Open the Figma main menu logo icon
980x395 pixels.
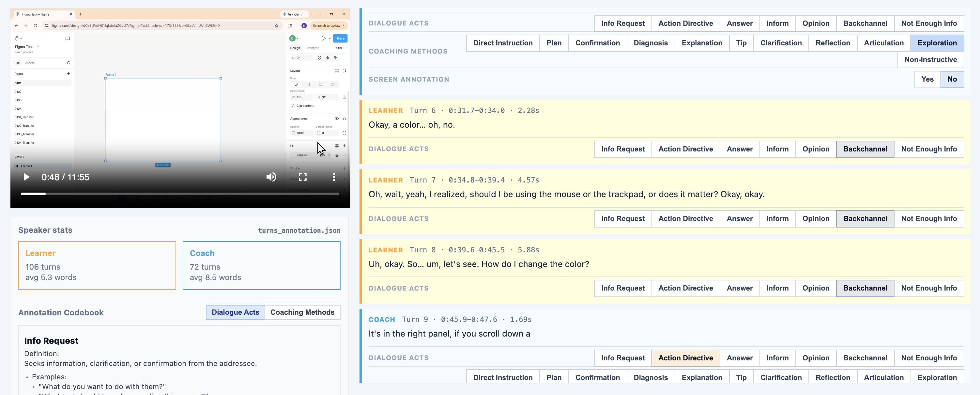17,38
